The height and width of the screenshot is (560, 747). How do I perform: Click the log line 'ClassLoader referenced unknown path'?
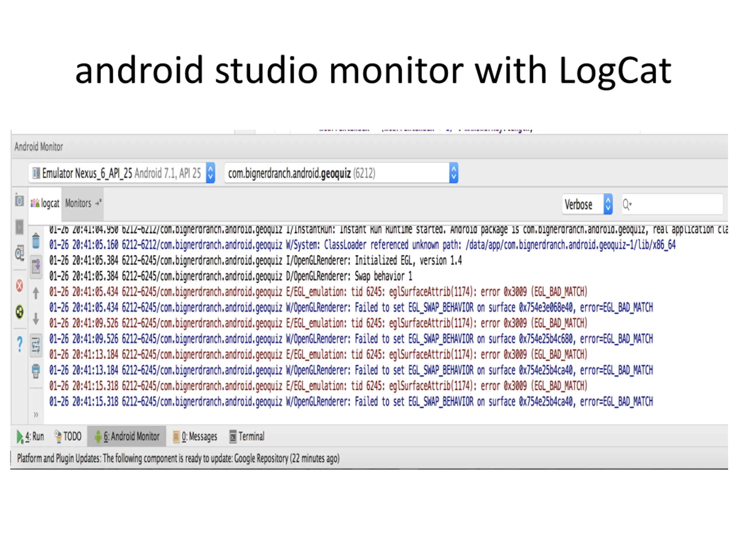(362, 245)
